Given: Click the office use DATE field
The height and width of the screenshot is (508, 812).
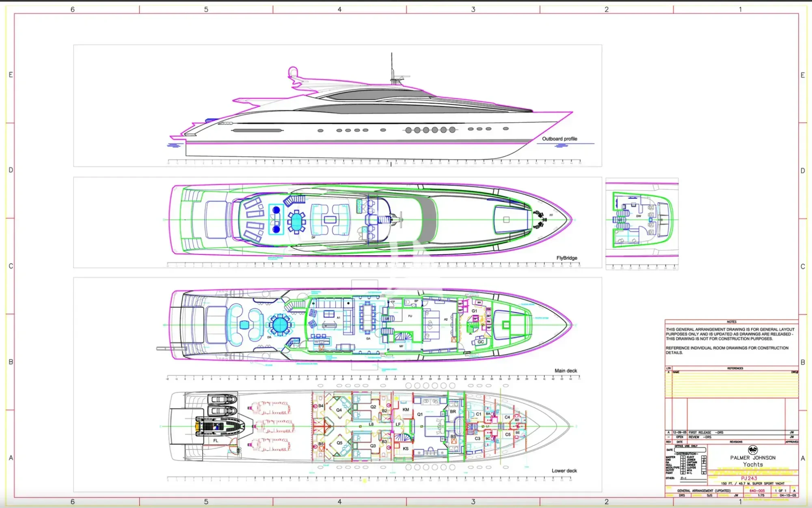Looking at the screenshot, I should coord(690,450).
